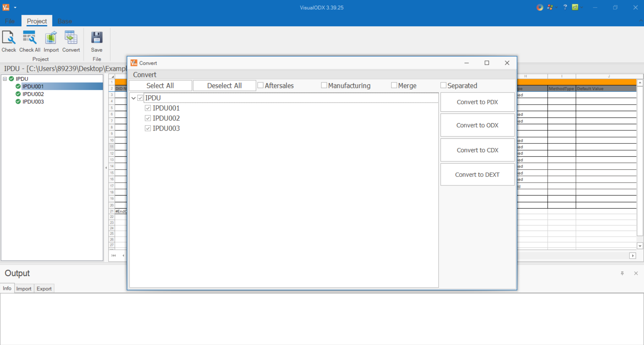The image size is (644, 345).
Task: Close the Convert dialog
Action: click(507, 63)
